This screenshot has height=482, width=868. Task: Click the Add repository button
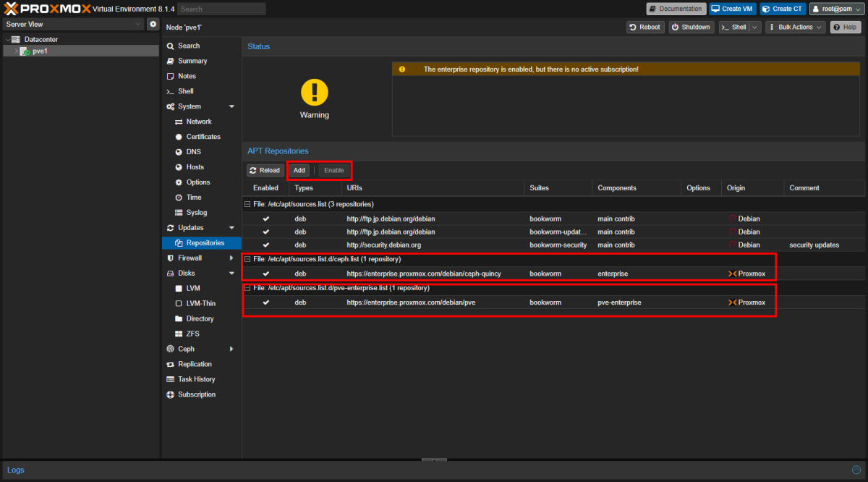pyautogui.click(x=299, y=170)
